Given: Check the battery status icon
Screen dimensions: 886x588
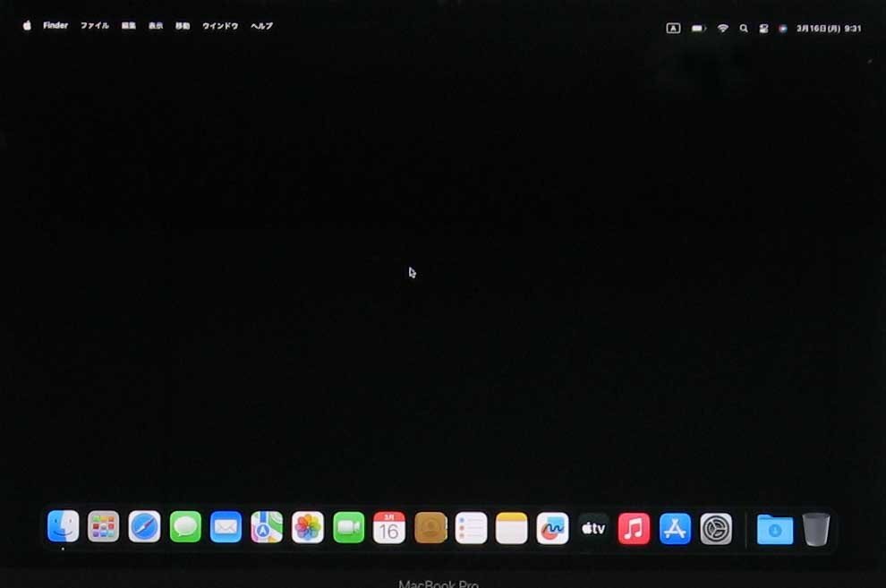Looking at the screenshot, I should click(699, 29).
